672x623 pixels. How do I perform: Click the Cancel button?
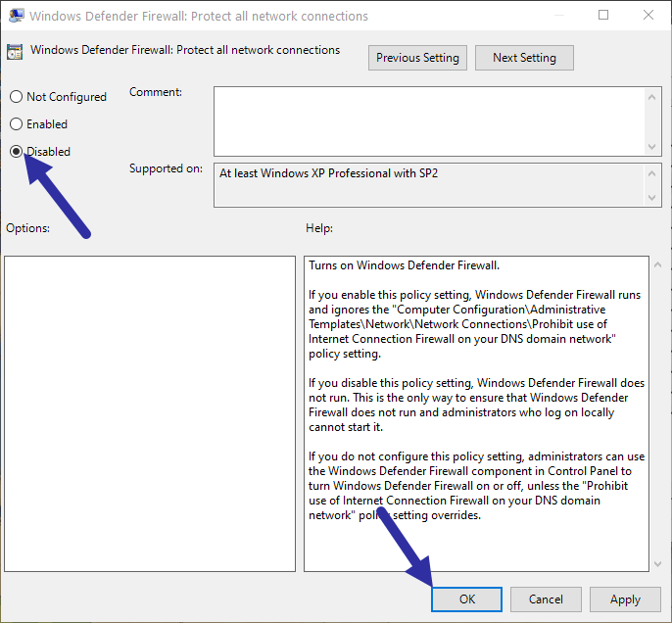546,599
